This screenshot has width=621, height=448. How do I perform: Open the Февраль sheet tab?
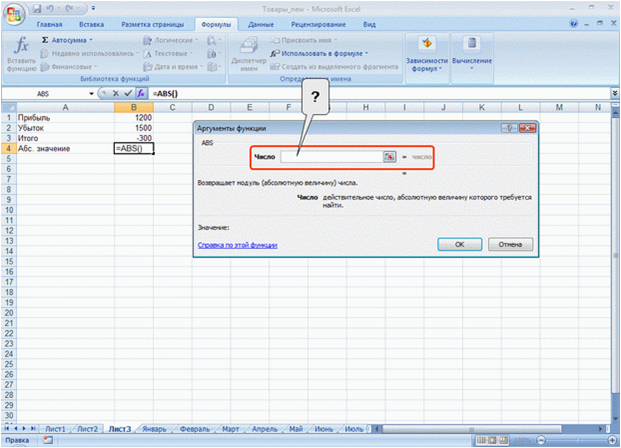(x=194, y=429)
